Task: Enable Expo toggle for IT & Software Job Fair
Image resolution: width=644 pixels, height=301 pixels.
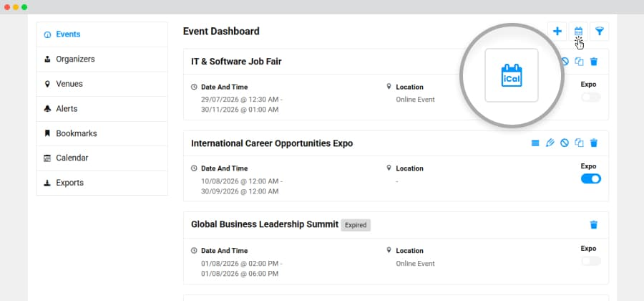Action: click(591, 97)
